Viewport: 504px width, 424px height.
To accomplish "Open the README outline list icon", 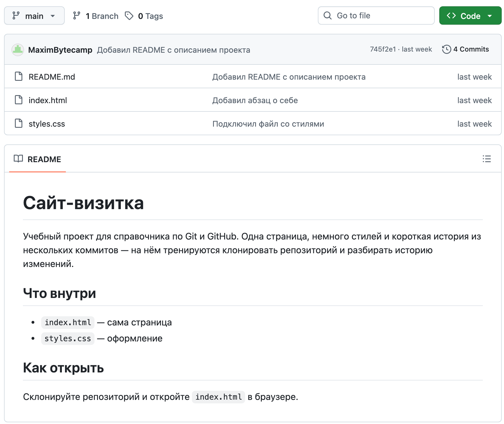I will (x=487, y=159).
